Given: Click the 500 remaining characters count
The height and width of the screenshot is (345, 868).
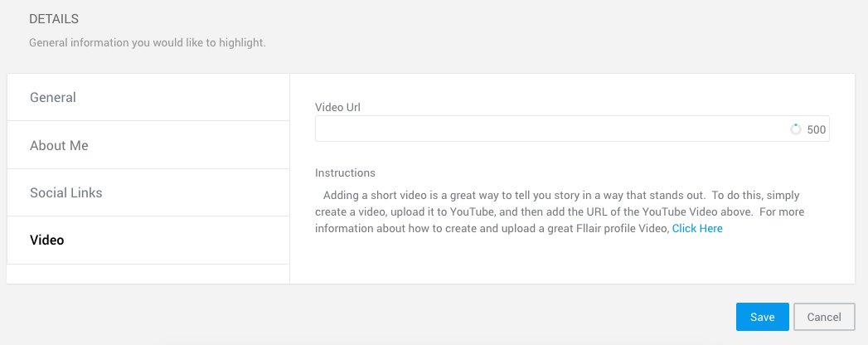Looking at the screenshot, I should pyautogui.click(x=817, y=130).
